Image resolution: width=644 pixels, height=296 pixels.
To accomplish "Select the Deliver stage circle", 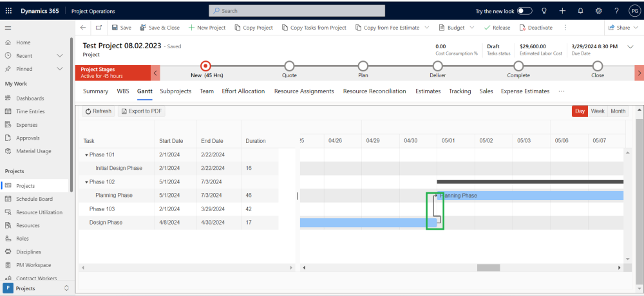I will [x=438, y=66].
